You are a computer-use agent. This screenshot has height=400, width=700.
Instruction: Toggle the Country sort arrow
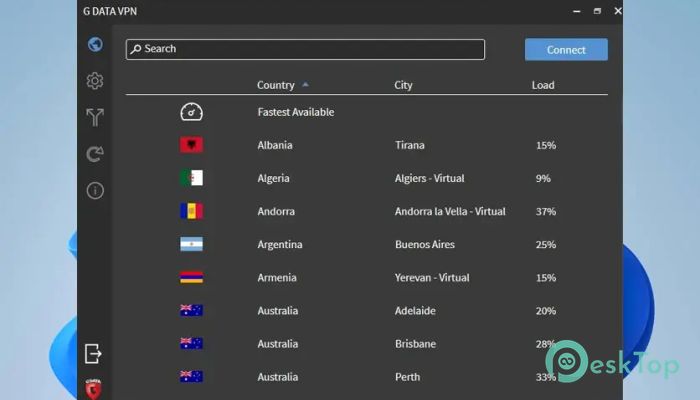[305, 84]
